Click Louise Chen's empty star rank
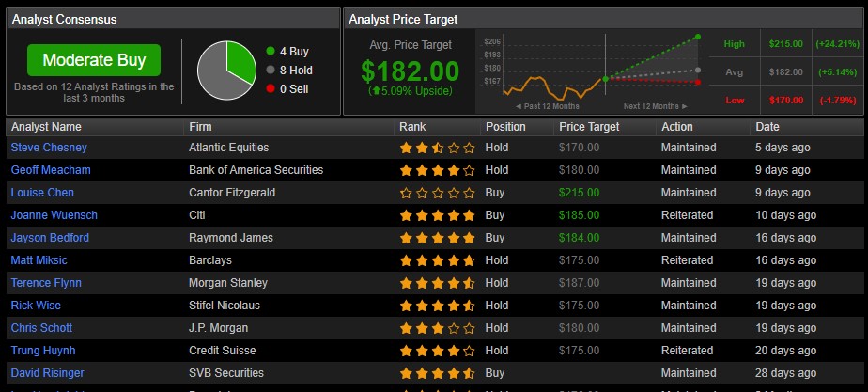Viewport: 868px width, 392px height. click(x=438, y=194)
